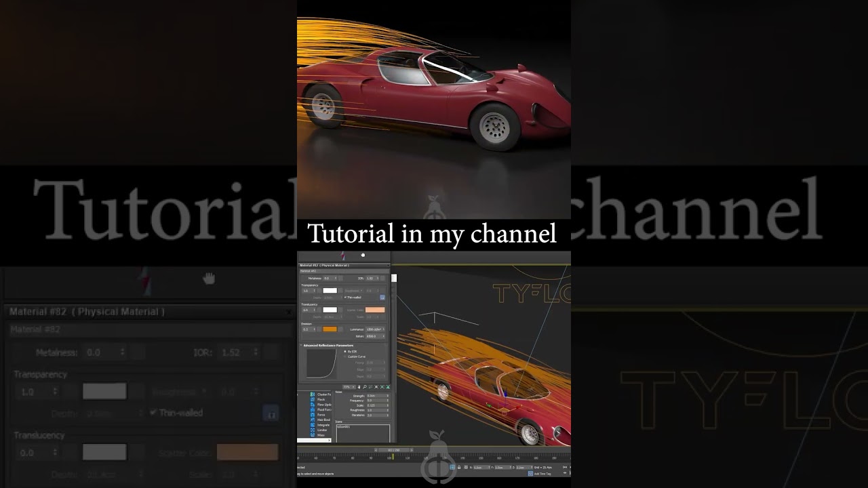Click the noise Scale value field
868x488 pixels.
tap(378, 405)
